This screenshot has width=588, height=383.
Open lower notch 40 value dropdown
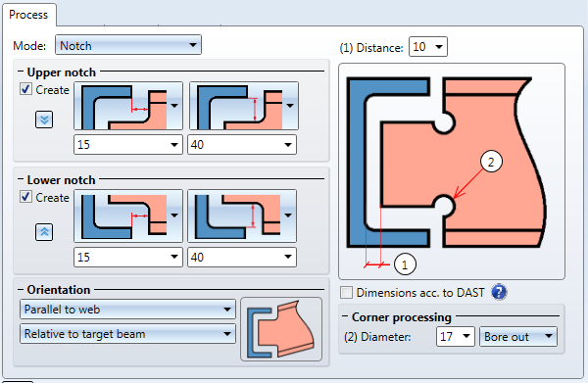pos(242,257)
